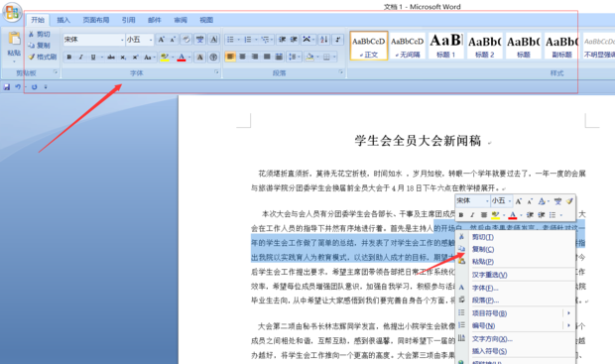Choose 复制(C) in the context menu
Viewport: 615px width, 364px height.
[x=516, y=249]
